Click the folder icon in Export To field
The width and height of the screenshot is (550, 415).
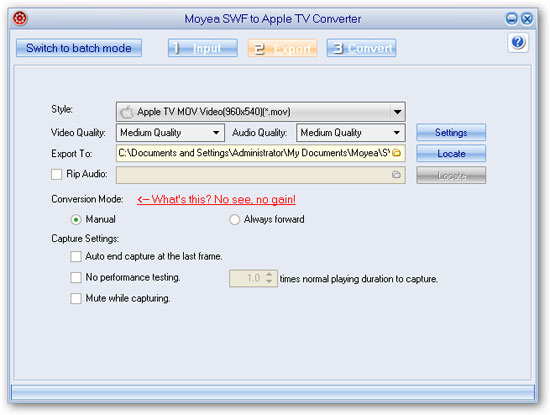coord(396,153)
